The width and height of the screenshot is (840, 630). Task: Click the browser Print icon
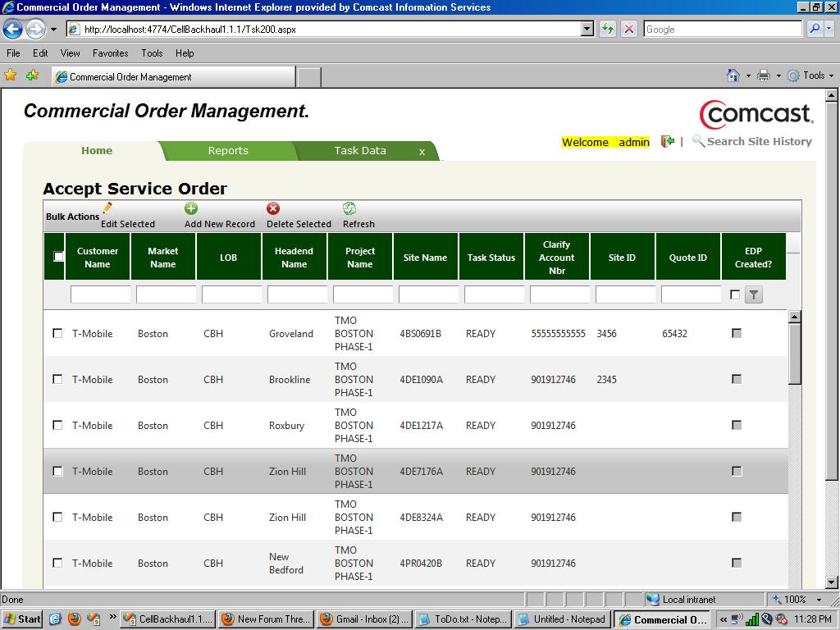pos(764,75)
